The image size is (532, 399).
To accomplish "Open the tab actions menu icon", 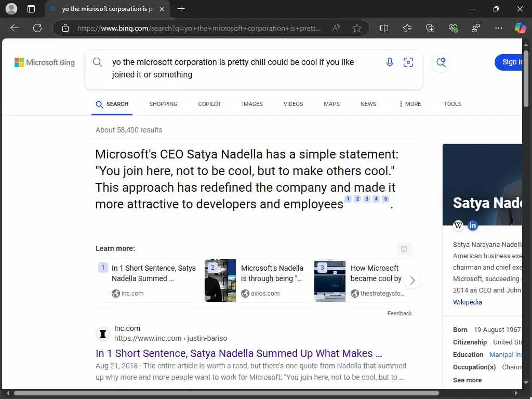I will click(x=31, y=9).
